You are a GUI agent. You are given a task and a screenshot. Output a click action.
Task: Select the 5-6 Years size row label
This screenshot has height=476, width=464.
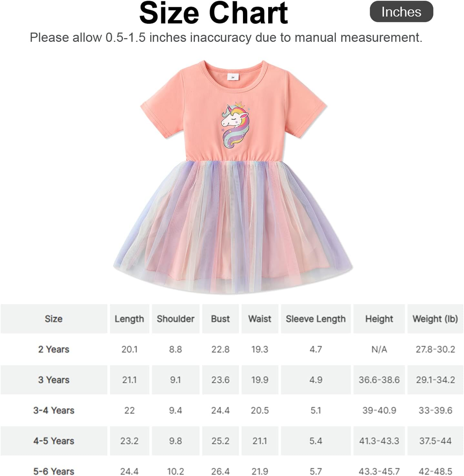[54, 471]
